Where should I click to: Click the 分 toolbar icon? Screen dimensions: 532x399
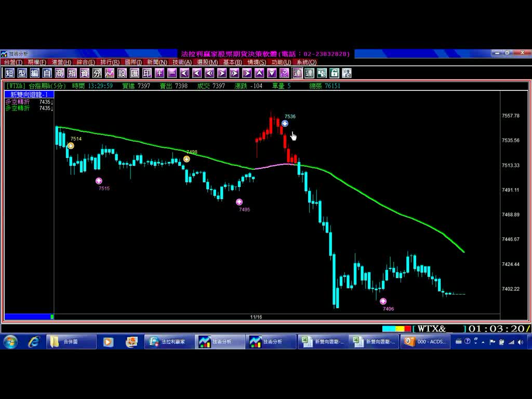tap(97, 73)
